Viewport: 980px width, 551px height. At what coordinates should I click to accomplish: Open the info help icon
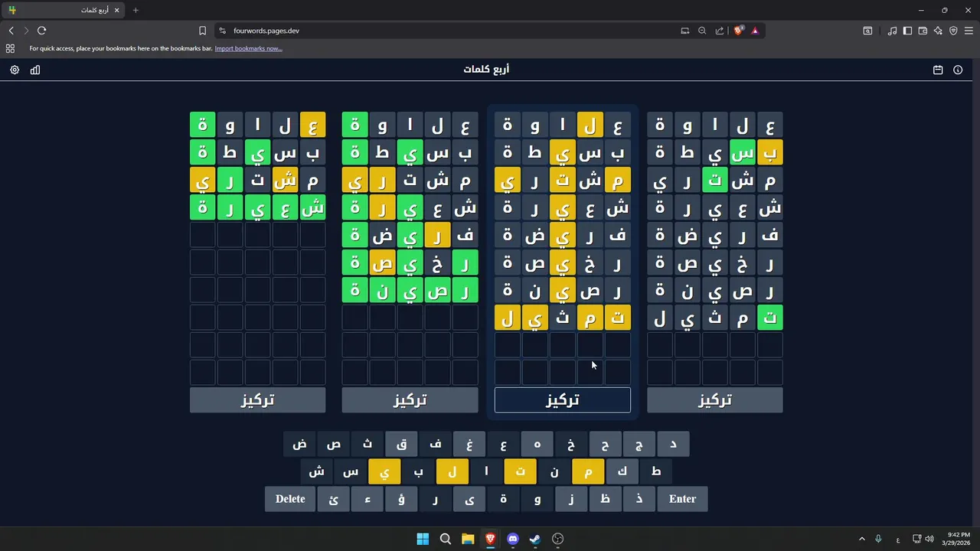(958, 70)
